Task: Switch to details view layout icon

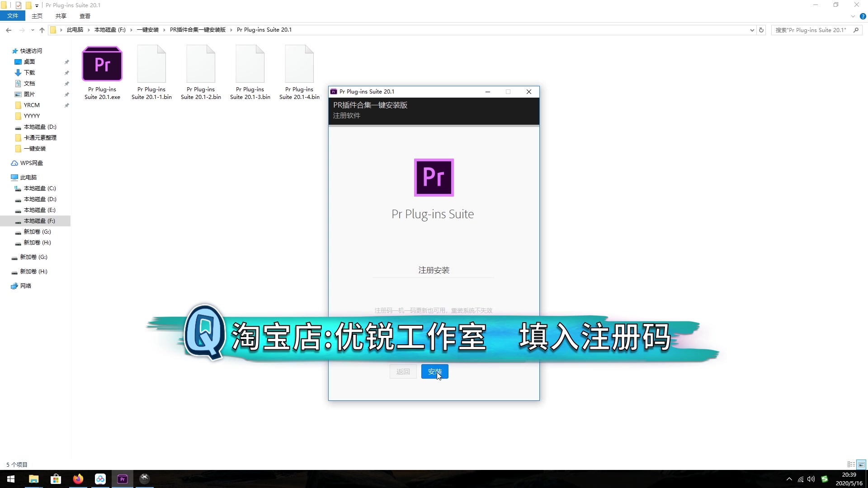Action: (x=851, y=464)
